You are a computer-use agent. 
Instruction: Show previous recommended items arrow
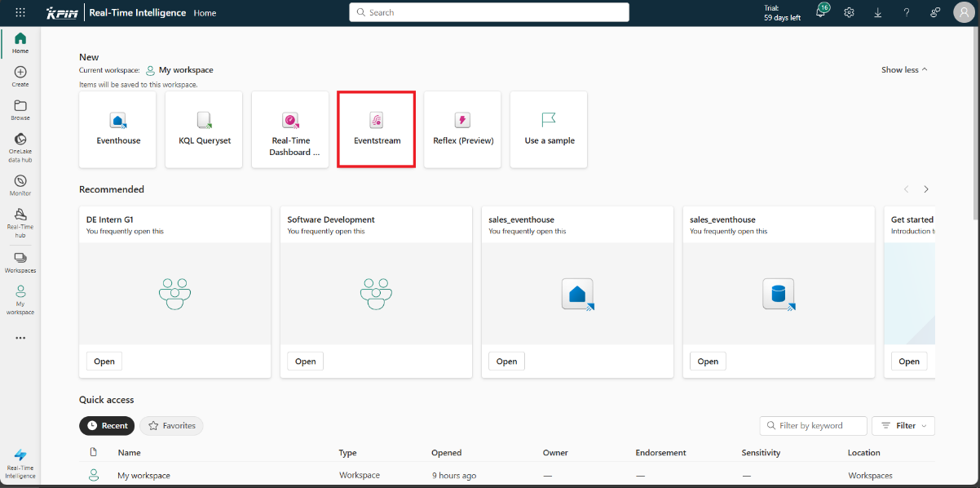click(906, 189)
